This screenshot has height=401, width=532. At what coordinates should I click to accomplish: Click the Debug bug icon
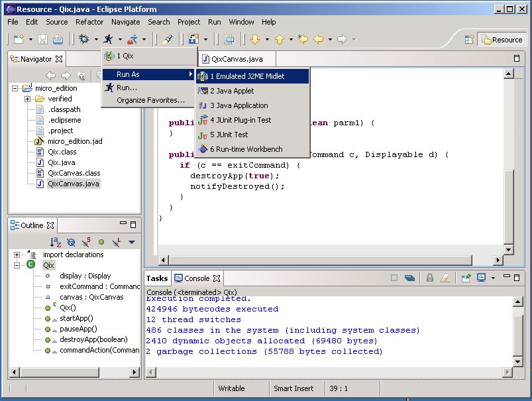84,39
